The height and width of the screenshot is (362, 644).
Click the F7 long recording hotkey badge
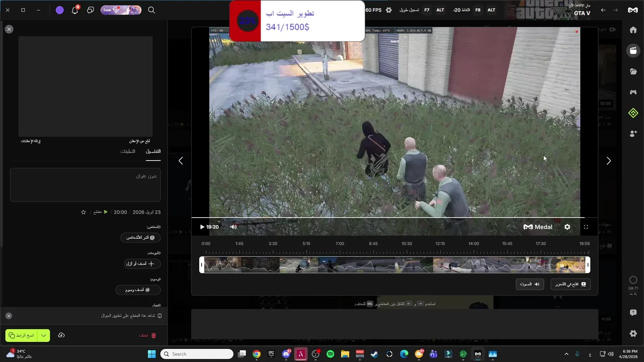(x=427, y=10)
